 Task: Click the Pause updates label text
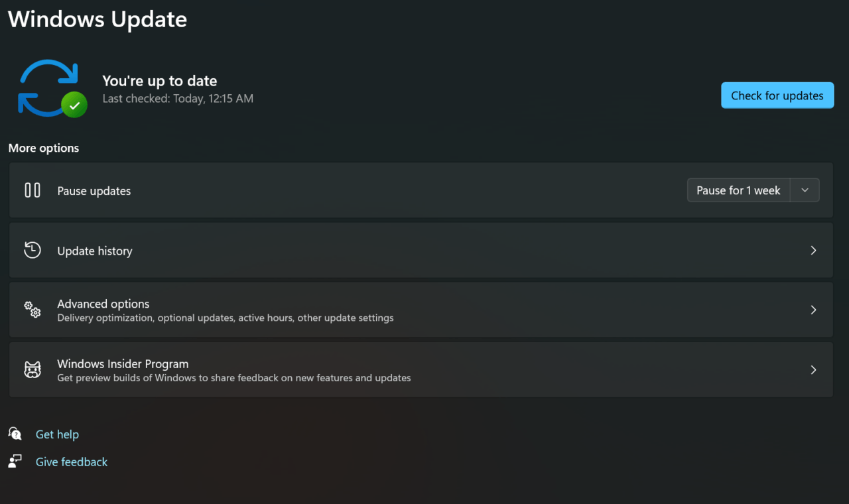(x=94, y=191)
